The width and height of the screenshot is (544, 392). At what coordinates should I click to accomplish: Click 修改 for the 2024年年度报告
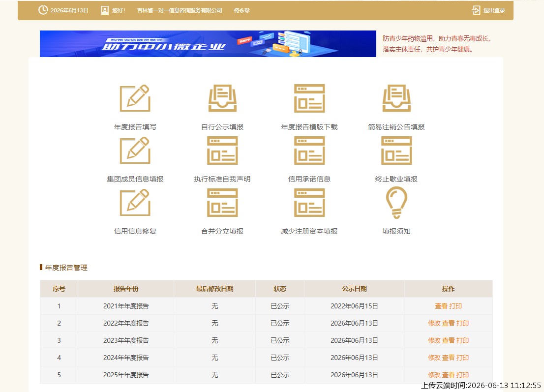(434, 358)
